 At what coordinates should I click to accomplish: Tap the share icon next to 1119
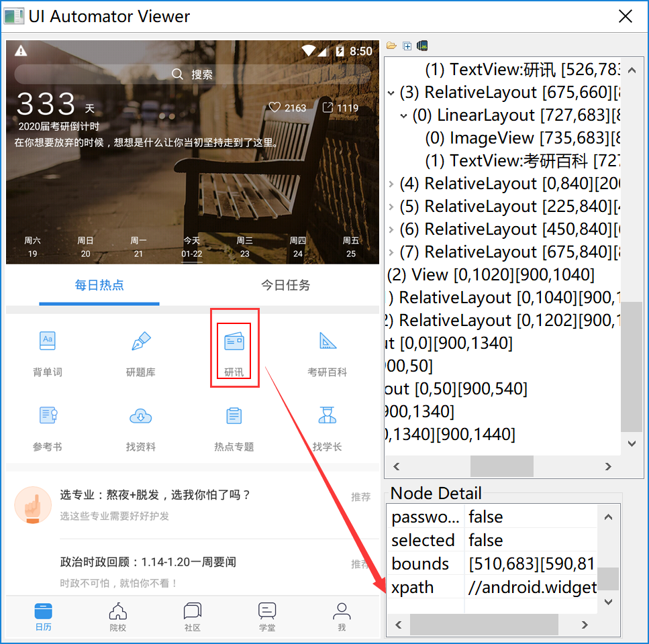pyautogui.click(x=328, y=107)
